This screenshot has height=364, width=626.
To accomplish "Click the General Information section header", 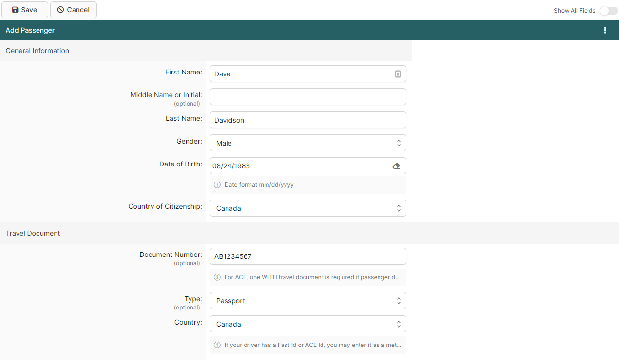I will click(38, 51).
